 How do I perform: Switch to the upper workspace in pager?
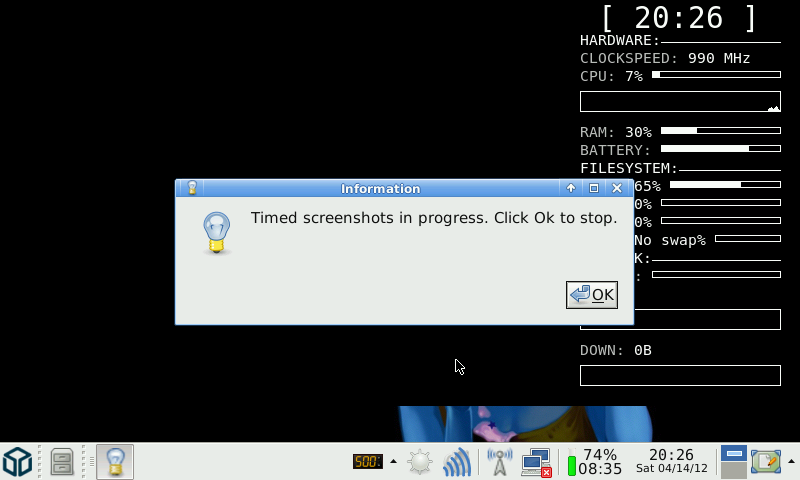734,453
